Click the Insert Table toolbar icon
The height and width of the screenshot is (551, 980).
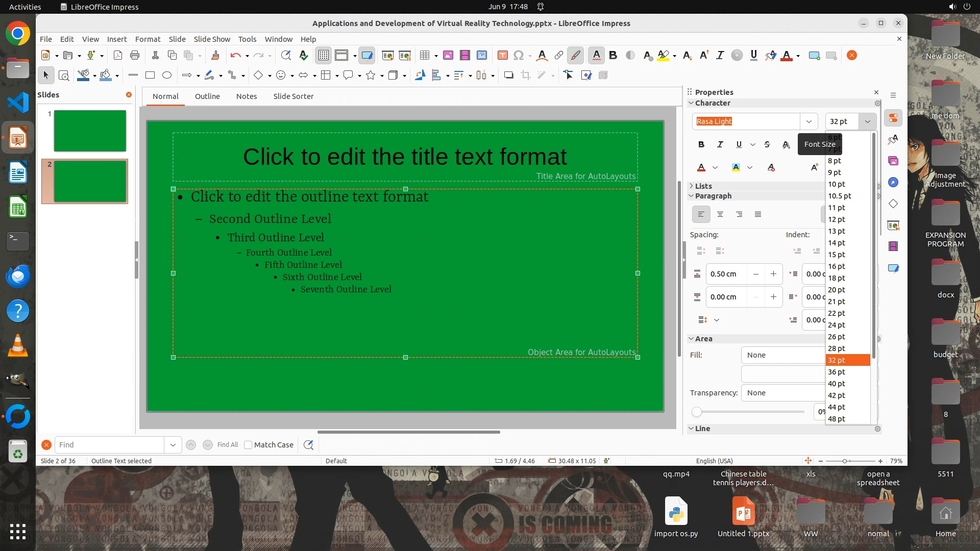(424, 56)
